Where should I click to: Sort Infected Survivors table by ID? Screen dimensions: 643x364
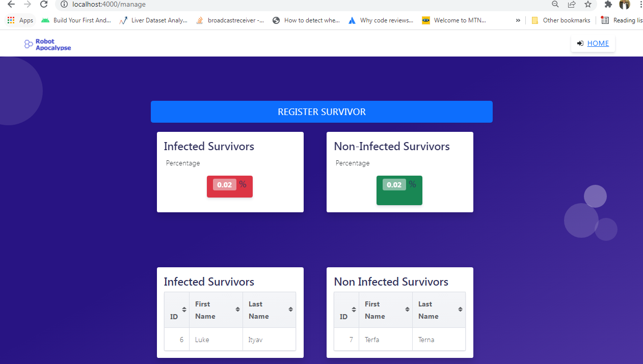(x=177, y=310)
